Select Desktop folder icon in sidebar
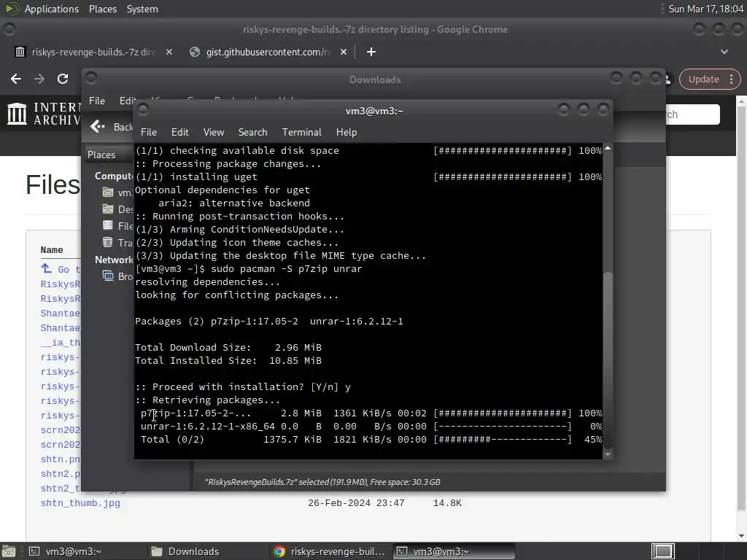Image resolution: width=747 pixels, height=560 pixels. click(108, 209)
